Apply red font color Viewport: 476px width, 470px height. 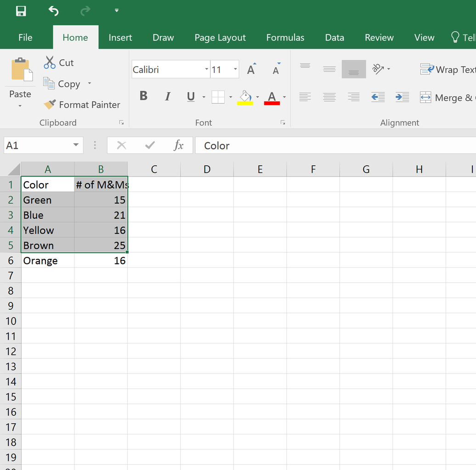[x=272, y=98]
